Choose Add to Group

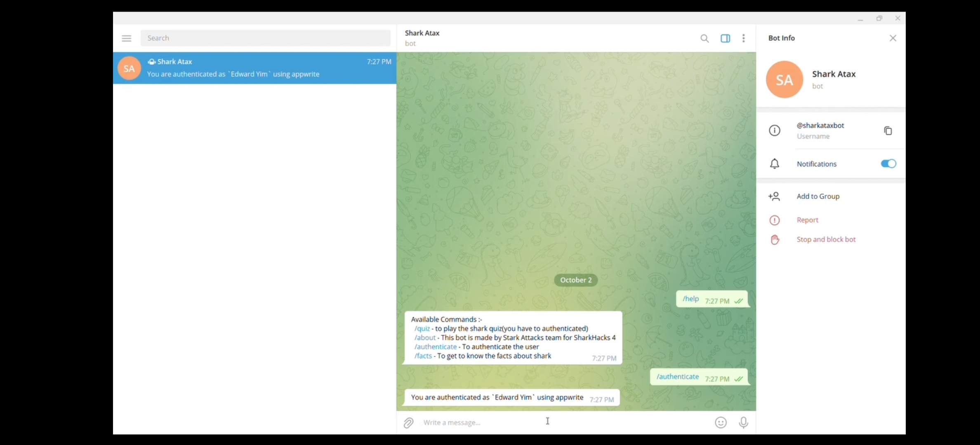pos(817,196)
